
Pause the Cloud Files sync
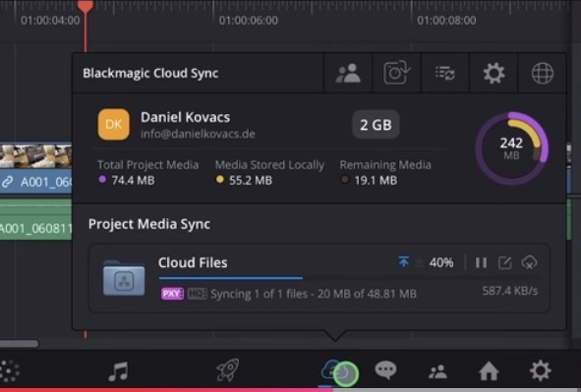coord(481,263)
